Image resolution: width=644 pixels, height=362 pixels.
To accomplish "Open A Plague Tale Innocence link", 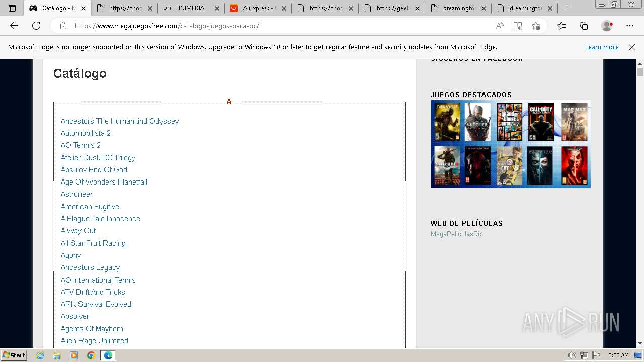I will [101, 219].
